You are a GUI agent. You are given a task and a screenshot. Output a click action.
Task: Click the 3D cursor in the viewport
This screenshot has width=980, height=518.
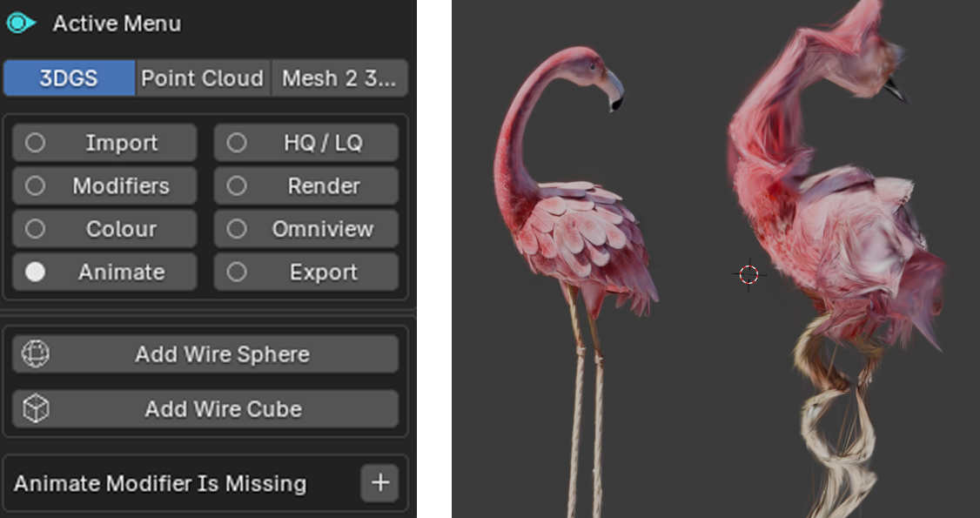coord(748,275)
